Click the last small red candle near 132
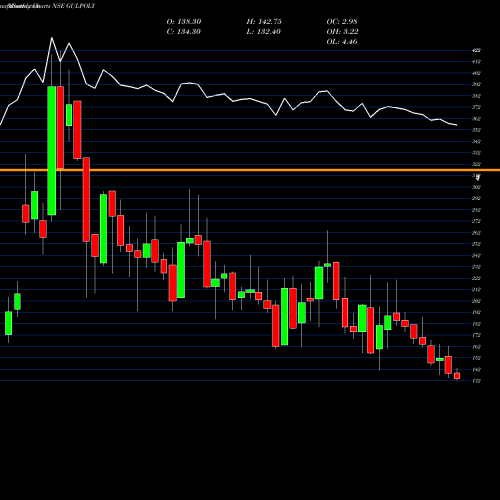Viewport: 500px width, 500px height. coord(457,376)
